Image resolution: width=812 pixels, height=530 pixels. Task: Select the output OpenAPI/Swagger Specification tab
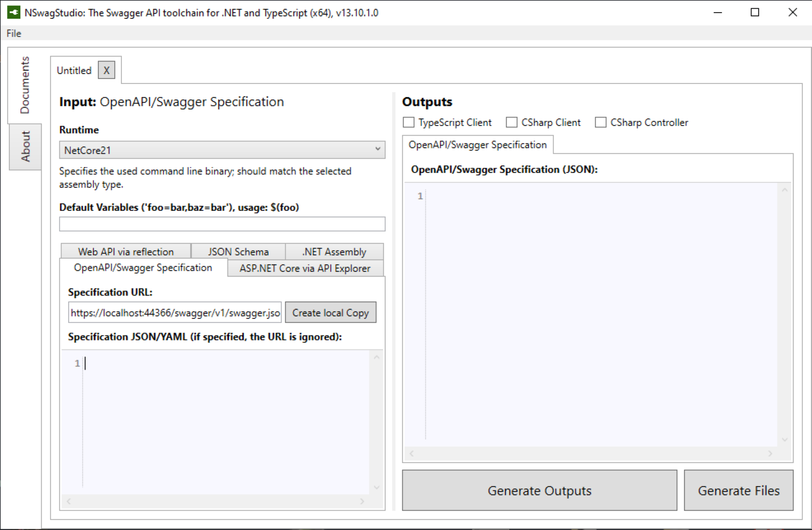pos(477,145)
